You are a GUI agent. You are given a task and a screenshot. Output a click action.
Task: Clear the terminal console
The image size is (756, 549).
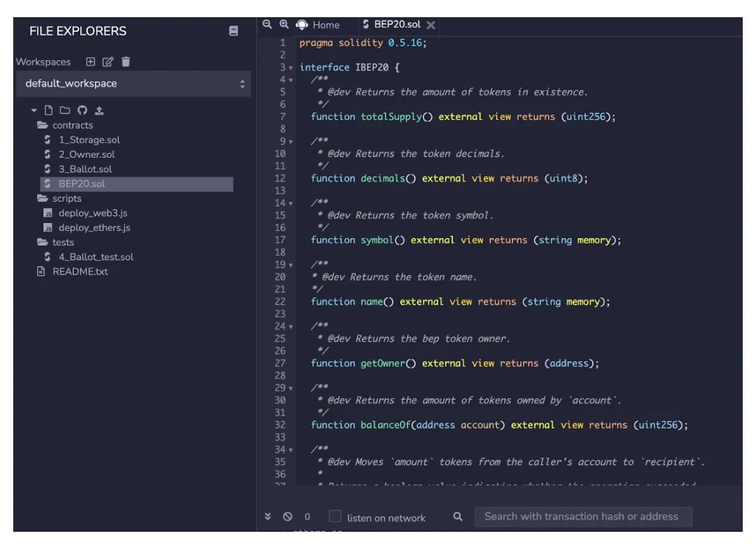[288, 516]
